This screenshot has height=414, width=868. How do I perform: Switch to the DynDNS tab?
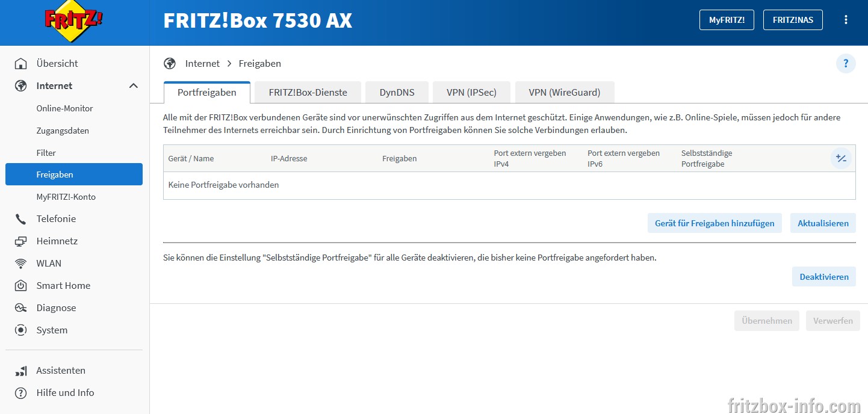397,93
